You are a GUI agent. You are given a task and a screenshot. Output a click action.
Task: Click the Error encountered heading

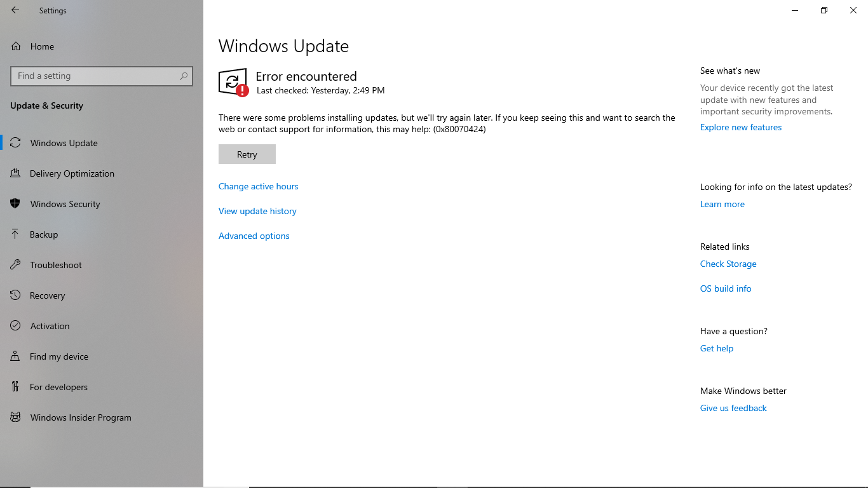tap(306, 76)
